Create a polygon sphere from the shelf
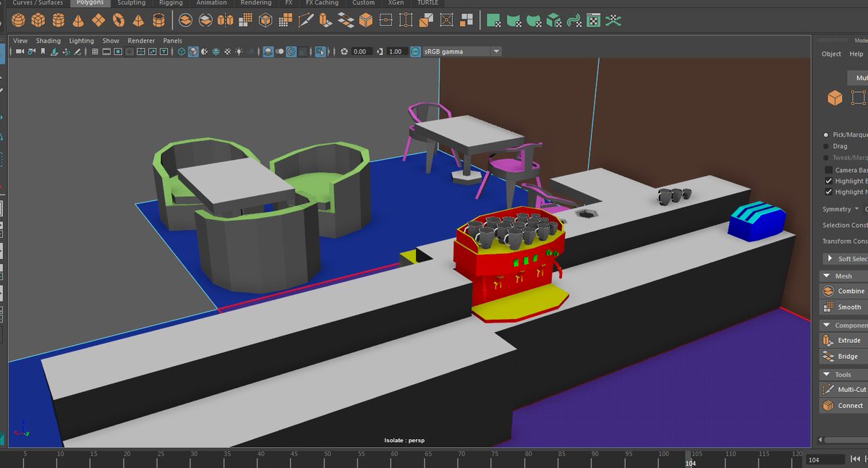 coord(19,20)
